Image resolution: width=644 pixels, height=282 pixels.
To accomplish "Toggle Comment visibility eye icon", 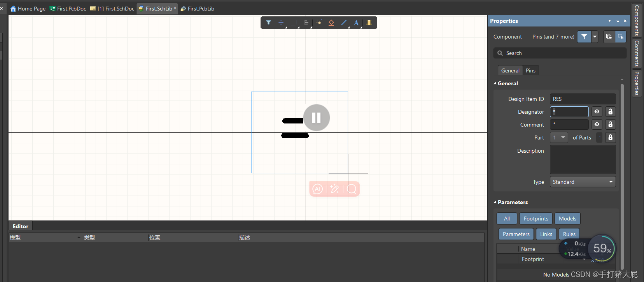I will 597,125.
